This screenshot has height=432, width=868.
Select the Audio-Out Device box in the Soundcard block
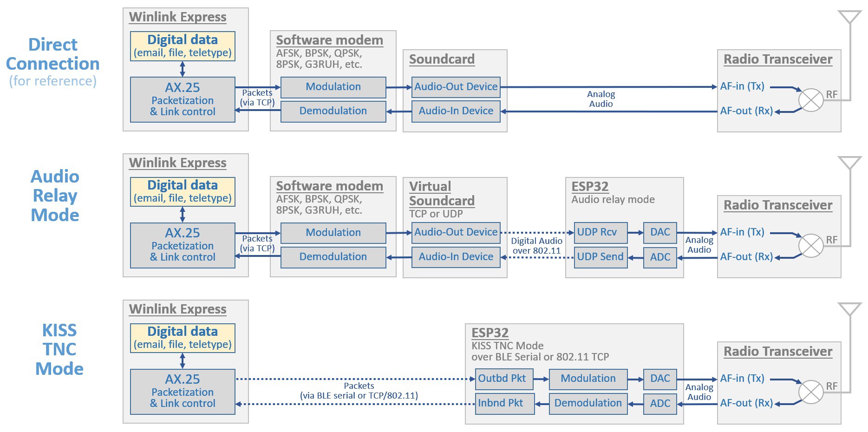point(456,87)
